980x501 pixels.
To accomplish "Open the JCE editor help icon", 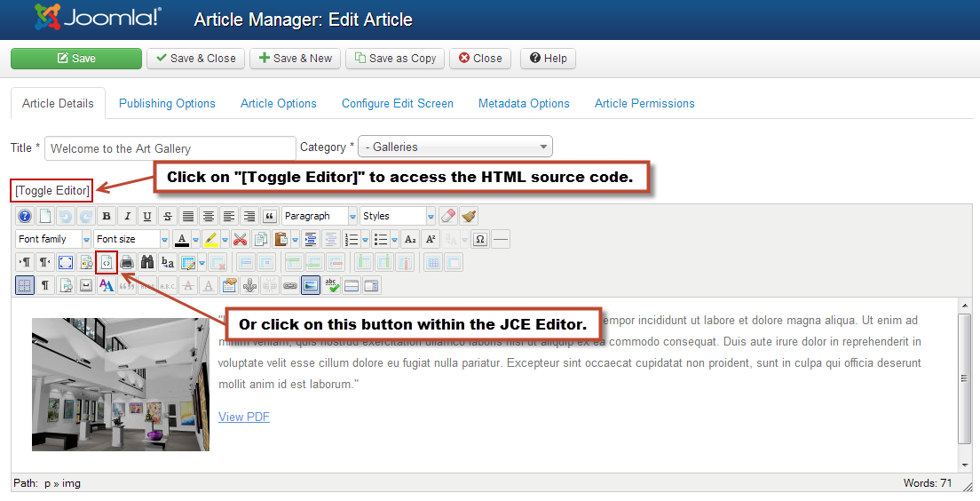I will click(x=24, y=217).
